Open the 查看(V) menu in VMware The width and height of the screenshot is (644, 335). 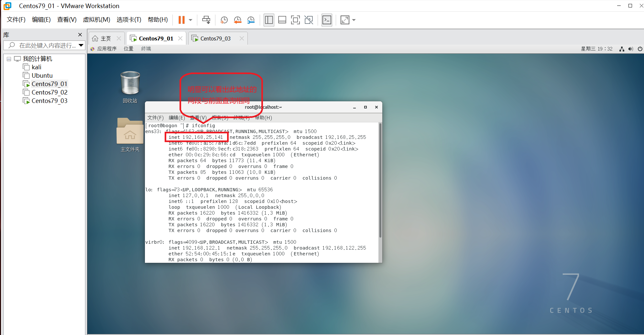click(x=67, y=20)
